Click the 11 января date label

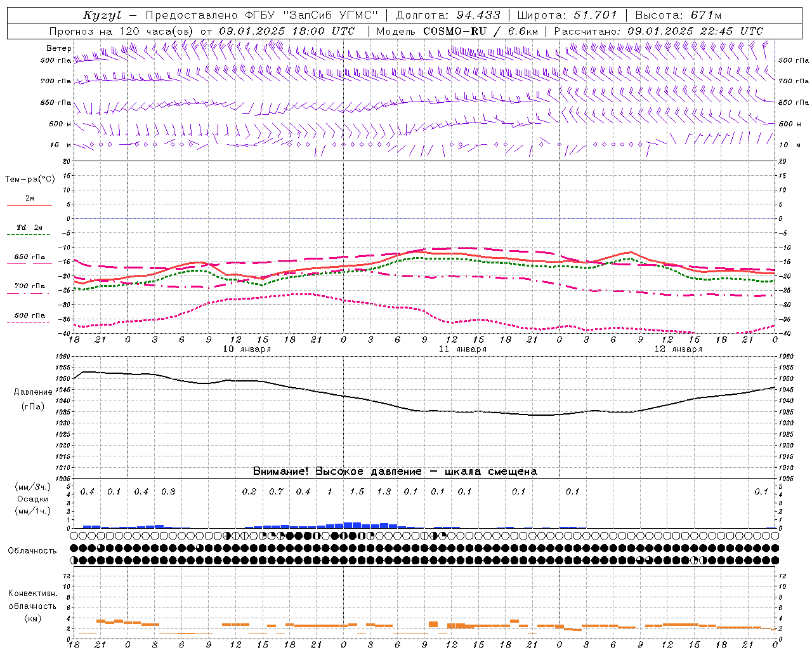[x=462, y=349]
